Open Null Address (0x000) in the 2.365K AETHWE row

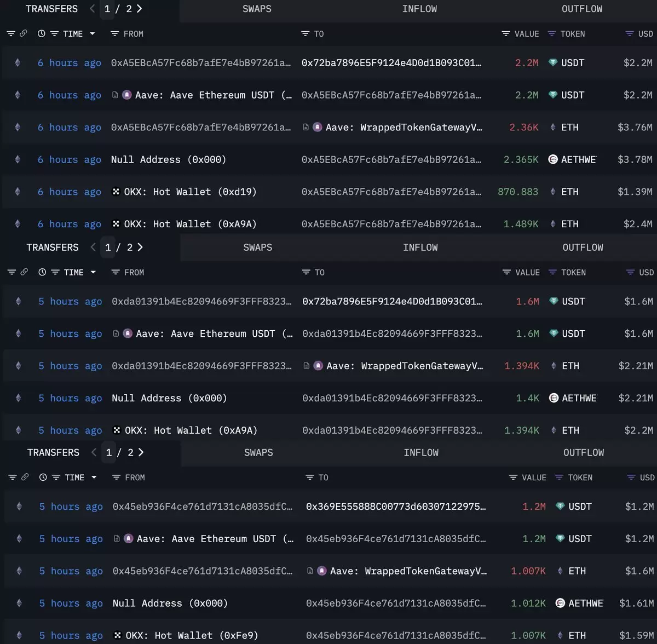pos(169,159)
